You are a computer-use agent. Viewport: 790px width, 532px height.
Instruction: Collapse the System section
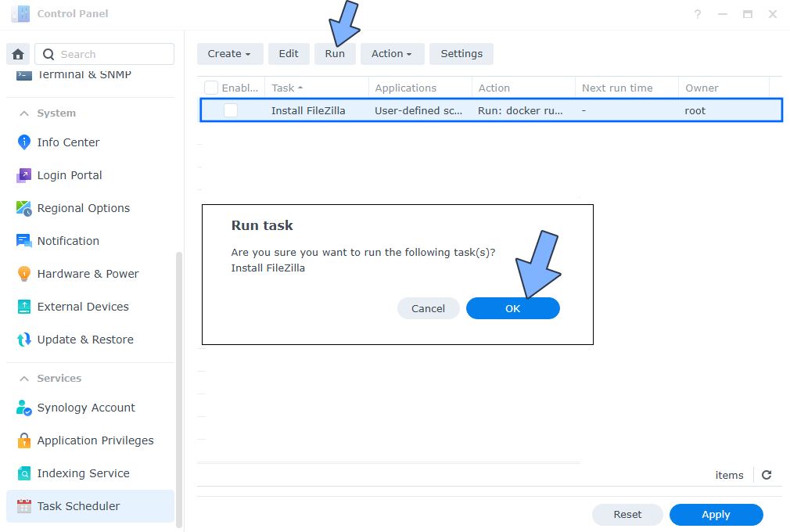click(23, 113)
